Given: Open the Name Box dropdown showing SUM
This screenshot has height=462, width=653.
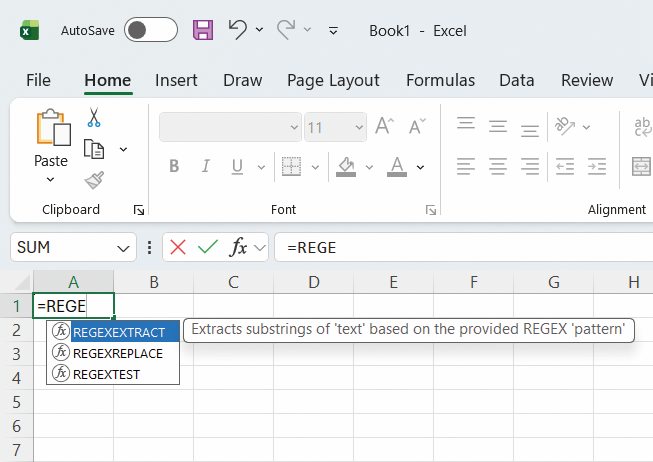Looking at the screenshot, I should [123, 248].
